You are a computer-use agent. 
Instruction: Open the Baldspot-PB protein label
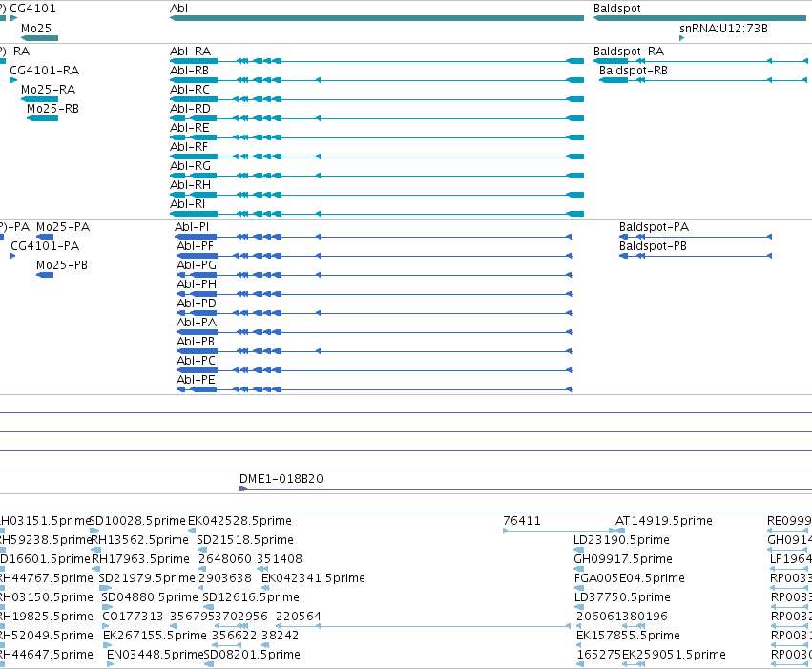(653, 246)
